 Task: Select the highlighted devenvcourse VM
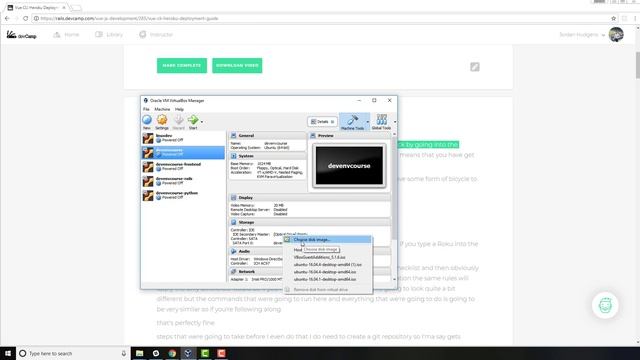[183, 152]
